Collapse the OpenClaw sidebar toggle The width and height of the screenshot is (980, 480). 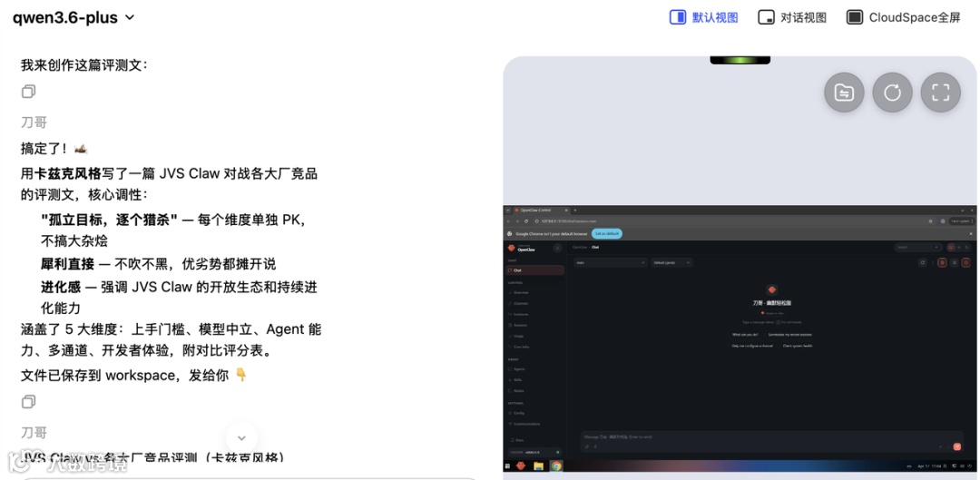tap(557, 249)
